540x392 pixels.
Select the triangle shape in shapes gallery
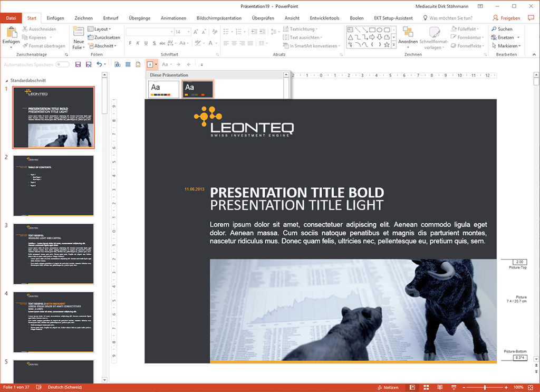(350, 37)
